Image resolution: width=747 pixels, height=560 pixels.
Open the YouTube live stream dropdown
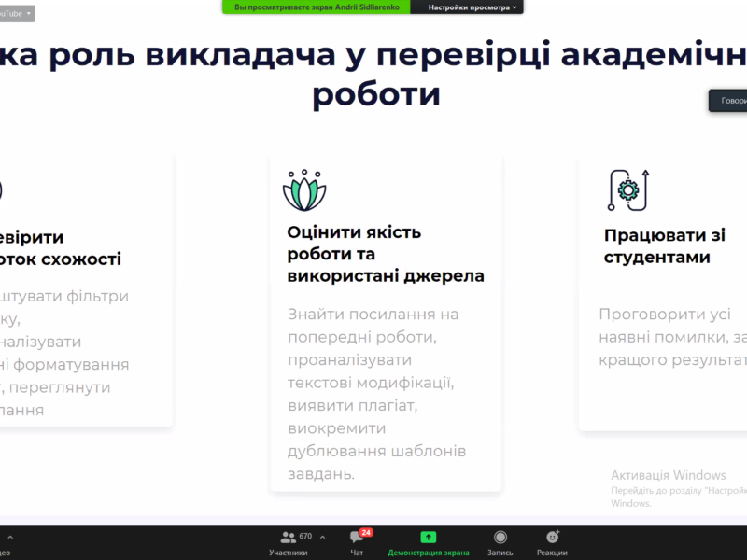[x=17, y=13]
